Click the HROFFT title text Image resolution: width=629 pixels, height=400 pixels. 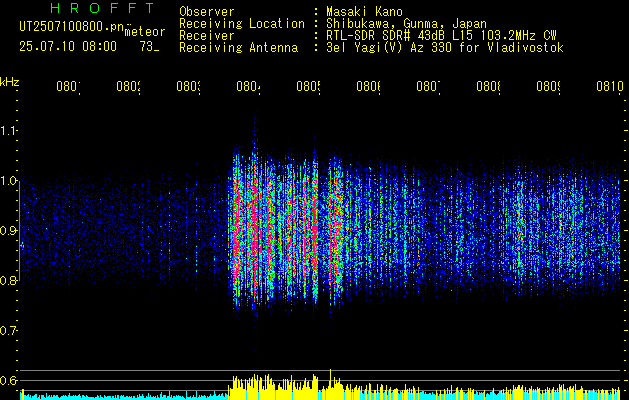[102, 8]
